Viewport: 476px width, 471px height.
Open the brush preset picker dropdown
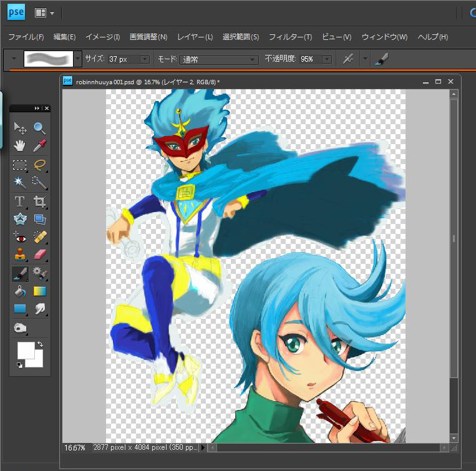[78, 59]
